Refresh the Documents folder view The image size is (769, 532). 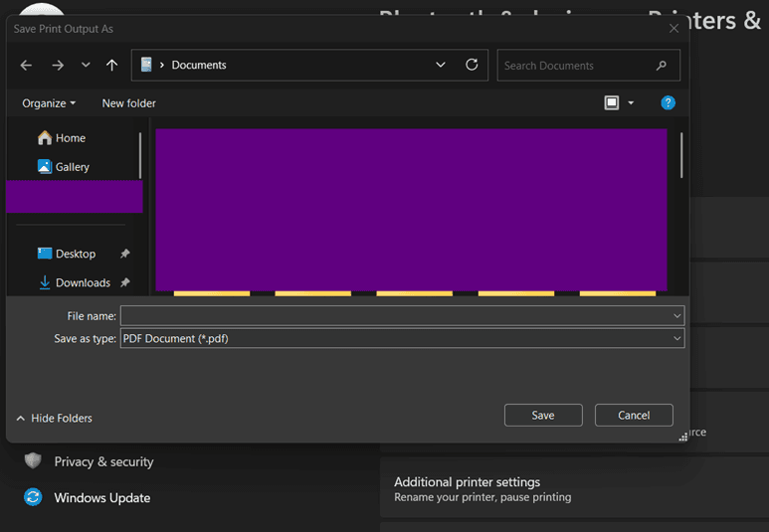(472, 65)
